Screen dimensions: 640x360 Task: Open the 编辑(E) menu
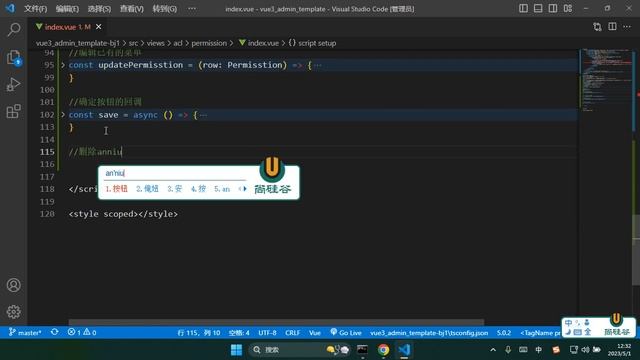(x=67, y=9)
